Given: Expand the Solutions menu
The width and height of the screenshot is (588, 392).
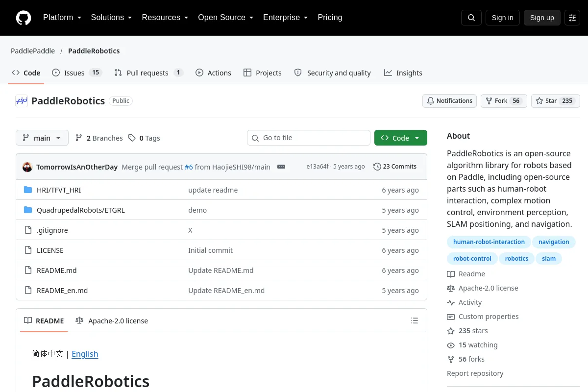Looking at the screenshot, I should 112,18.
